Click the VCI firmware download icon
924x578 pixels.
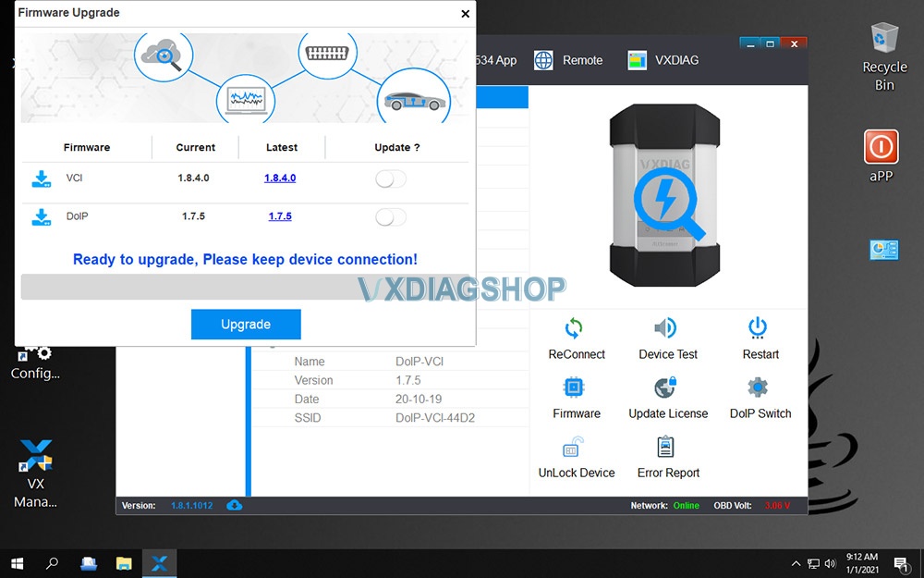(42, 178)
